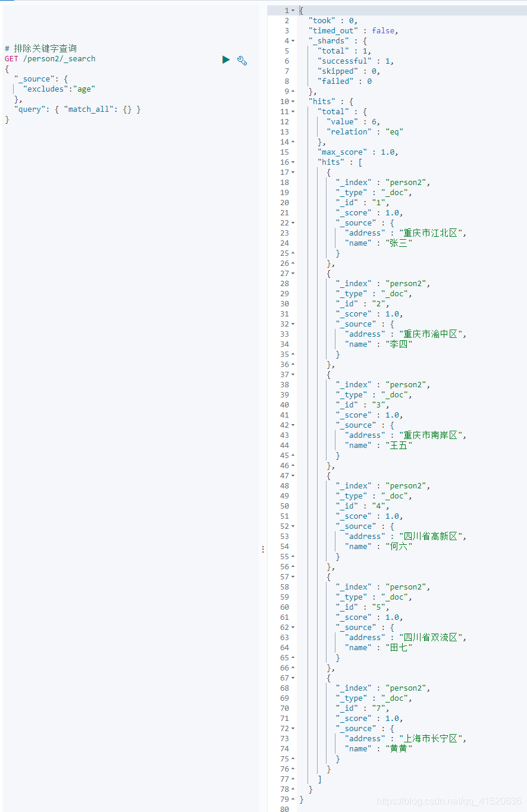Collapse "_source" of the 张三 record at line 22
The height and width of the screenshot is (812, 527).
293,223
